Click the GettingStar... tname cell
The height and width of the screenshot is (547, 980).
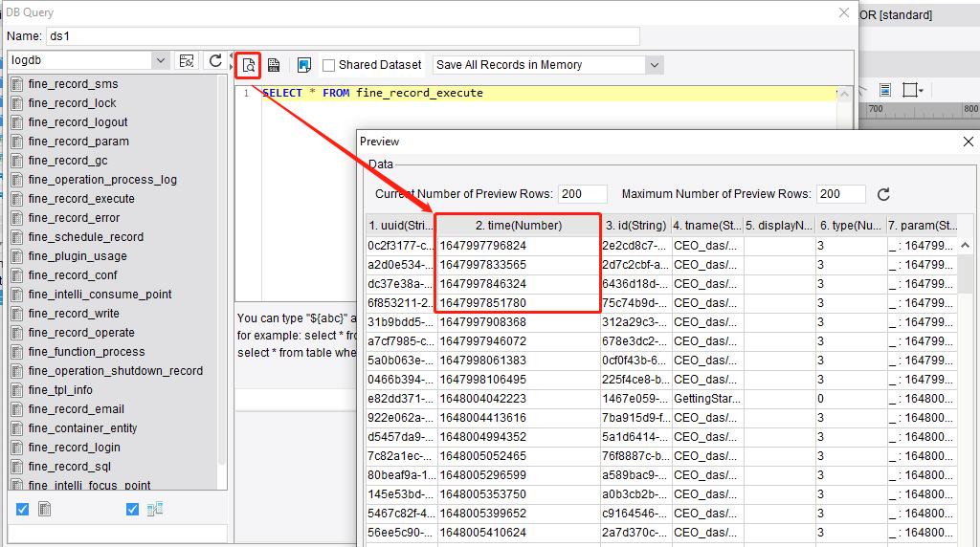(707, 399)
